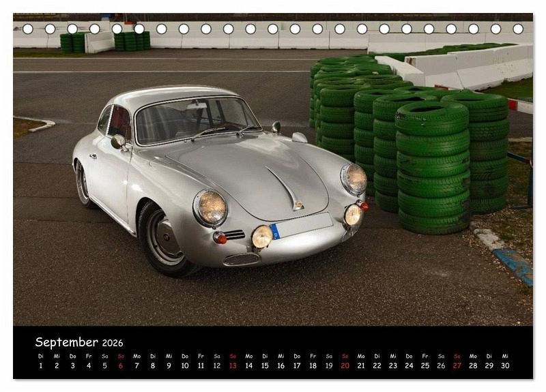Click the blue-painted curb at the right edge
This screenshot has height=392, width=546.
pos(515,265)
